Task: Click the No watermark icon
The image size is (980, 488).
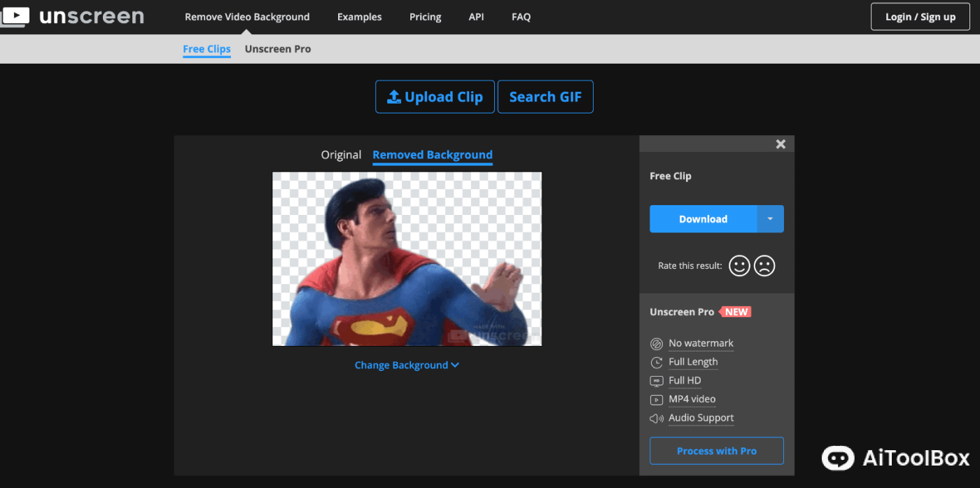Action: pos(657,344)
